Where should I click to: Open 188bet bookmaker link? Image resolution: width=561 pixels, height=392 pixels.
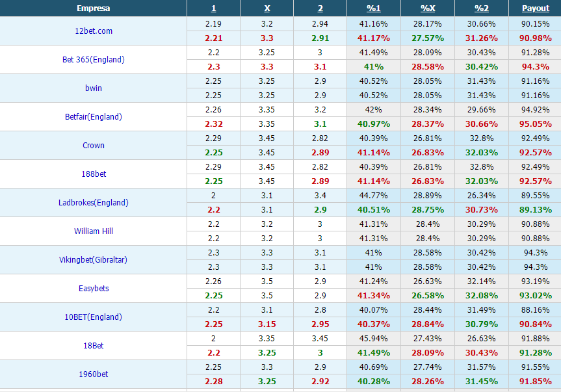pyautogui.click(x=94, y=174)
